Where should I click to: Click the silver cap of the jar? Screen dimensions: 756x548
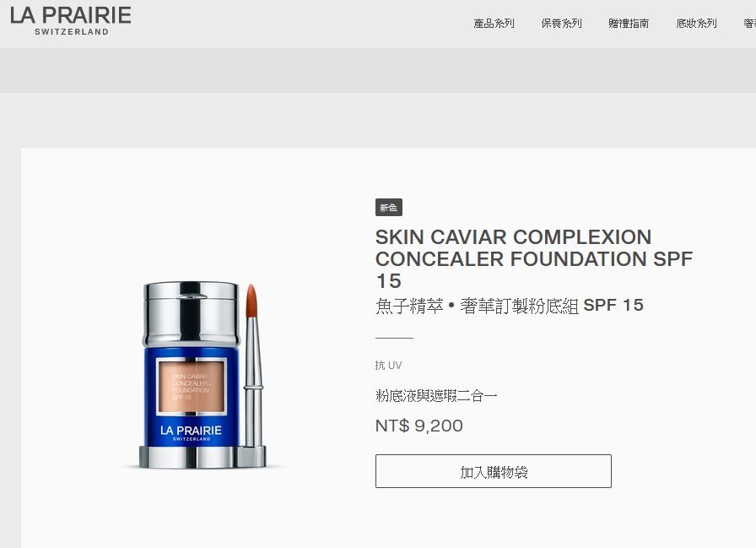tap(191, 313)
